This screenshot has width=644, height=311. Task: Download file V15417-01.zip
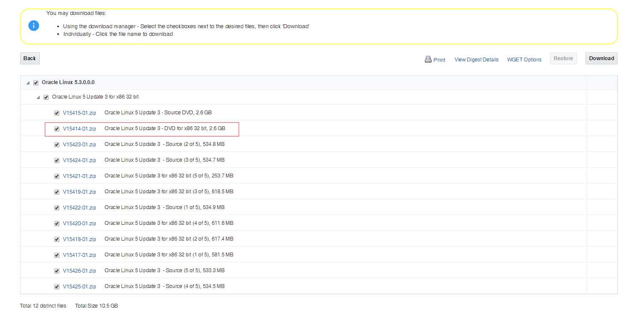pyautogui.click(x=79, y=255)
